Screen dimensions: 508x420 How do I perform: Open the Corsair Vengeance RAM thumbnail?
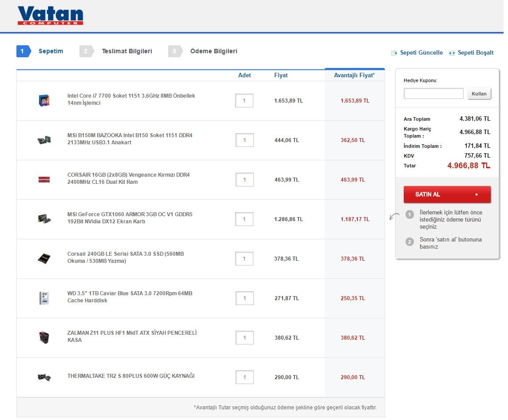tap(44, 179)
